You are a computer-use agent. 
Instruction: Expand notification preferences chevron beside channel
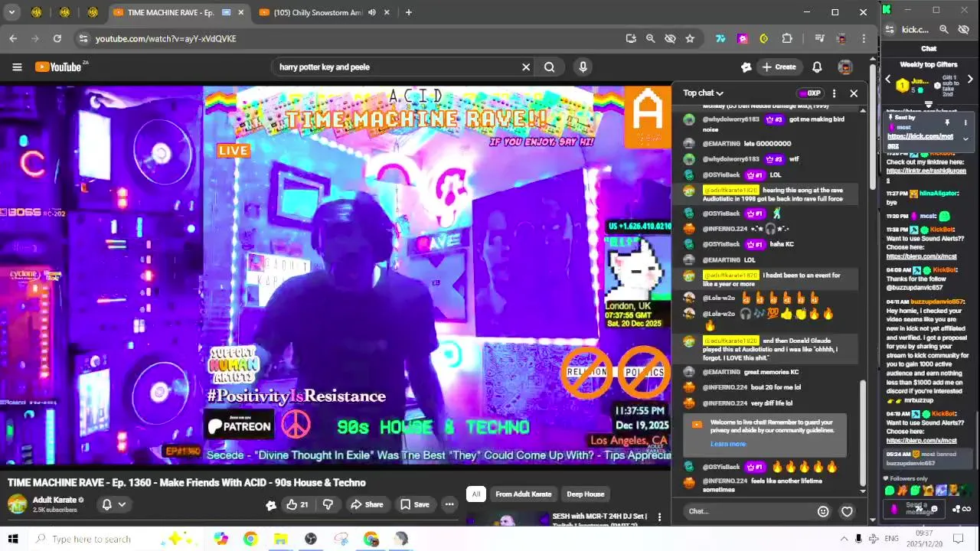coord(122,504)
